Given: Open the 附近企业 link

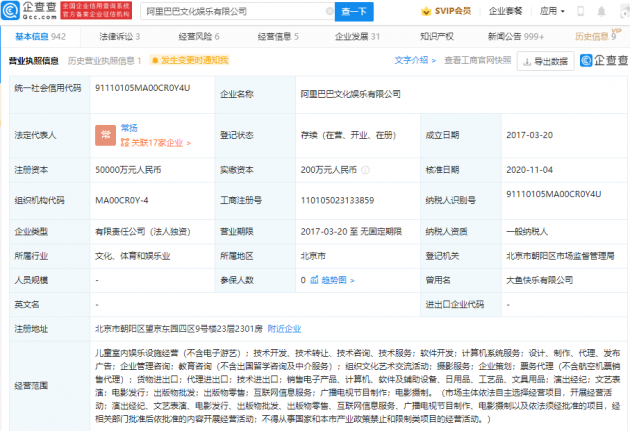Looking at the screenshot, I should click(x=284, y=329).
